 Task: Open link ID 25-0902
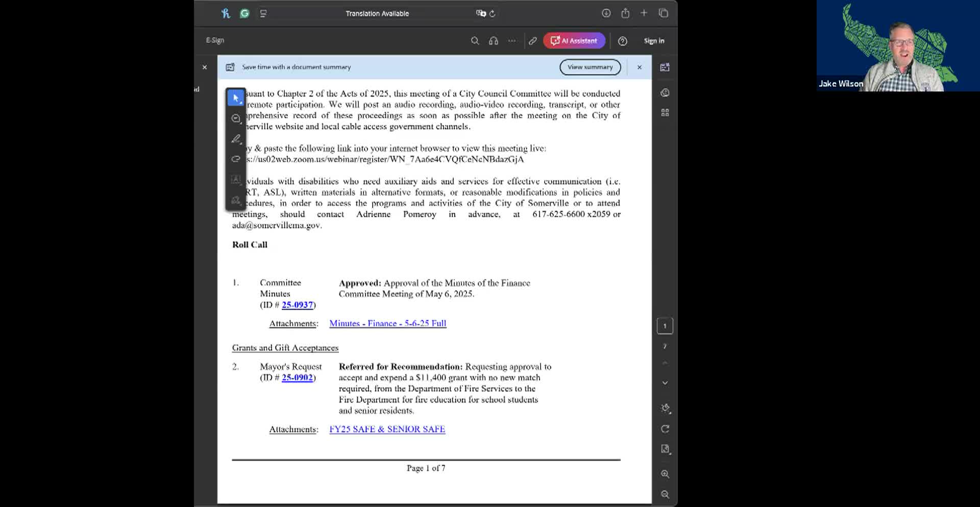click(x=297, y=378)
